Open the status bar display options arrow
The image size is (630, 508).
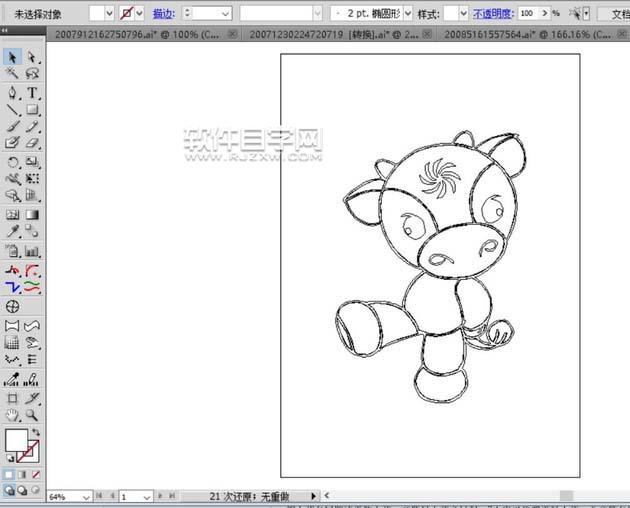coord(314,496)
